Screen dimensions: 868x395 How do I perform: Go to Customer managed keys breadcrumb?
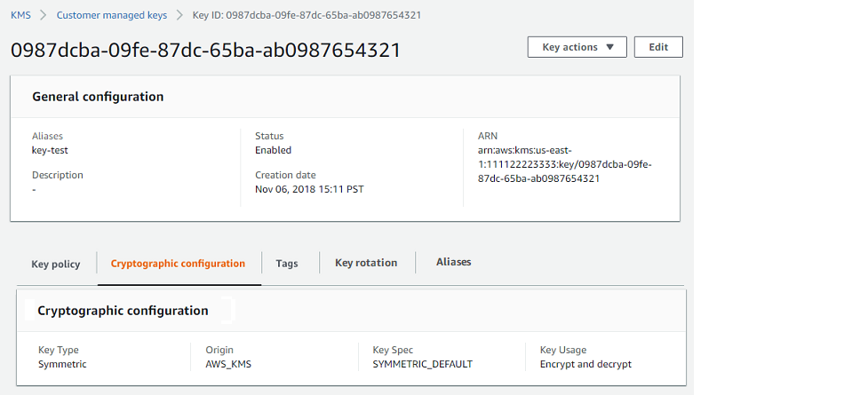tap(110, 15)
